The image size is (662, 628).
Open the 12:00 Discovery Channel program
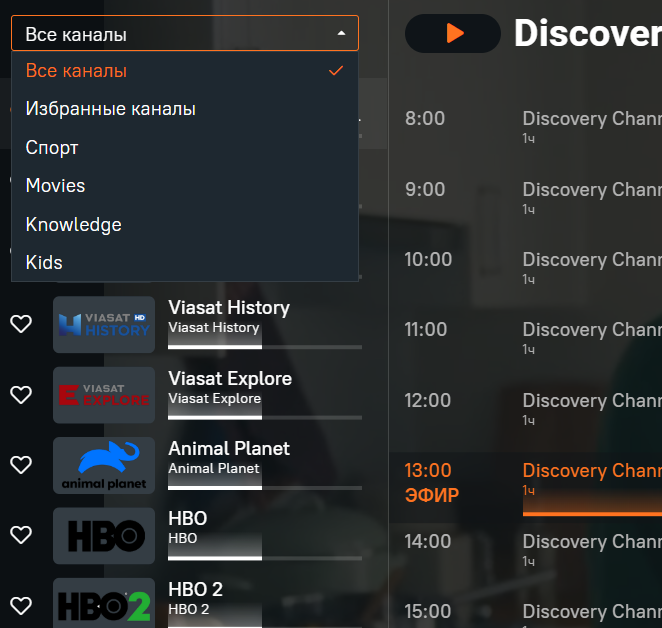click(x=526, y=408)
